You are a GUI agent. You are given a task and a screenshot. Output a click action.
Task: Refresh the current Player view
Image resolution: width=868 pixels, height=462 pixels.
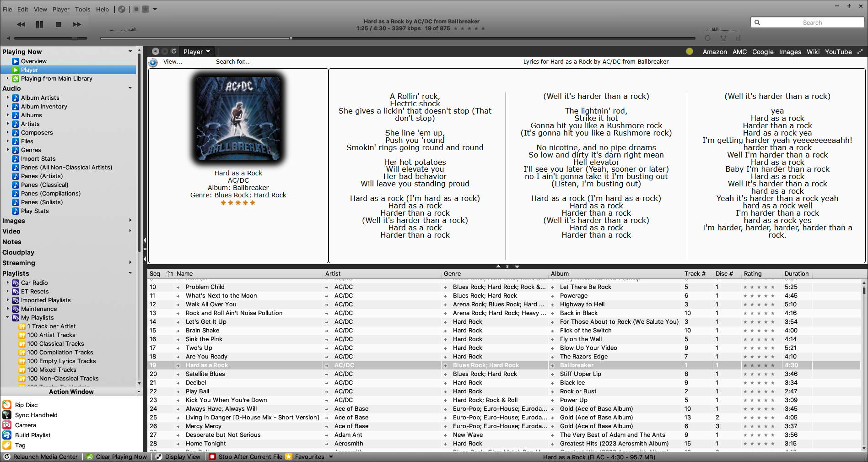click(174, 51)
